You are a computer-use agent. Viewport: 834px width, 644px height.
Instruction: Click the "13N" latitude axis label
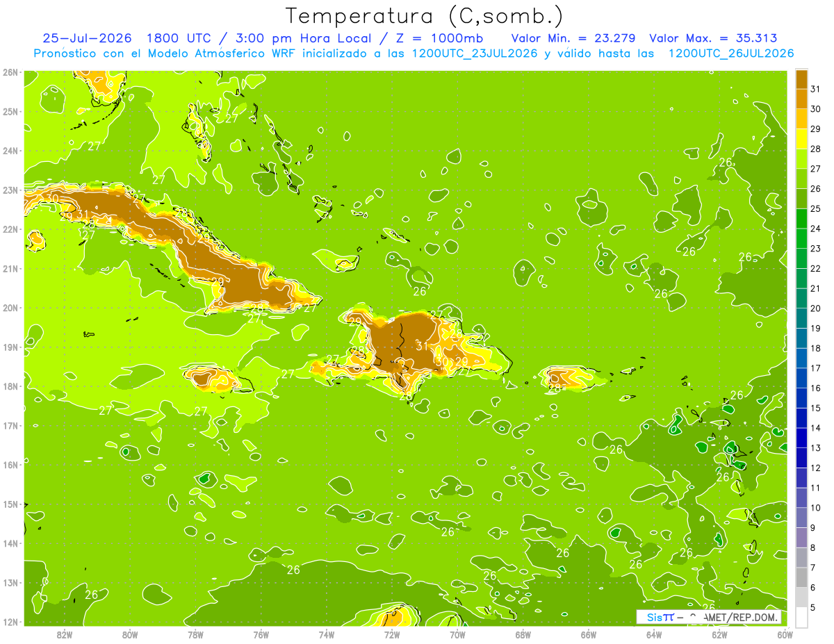click(10, 582)
